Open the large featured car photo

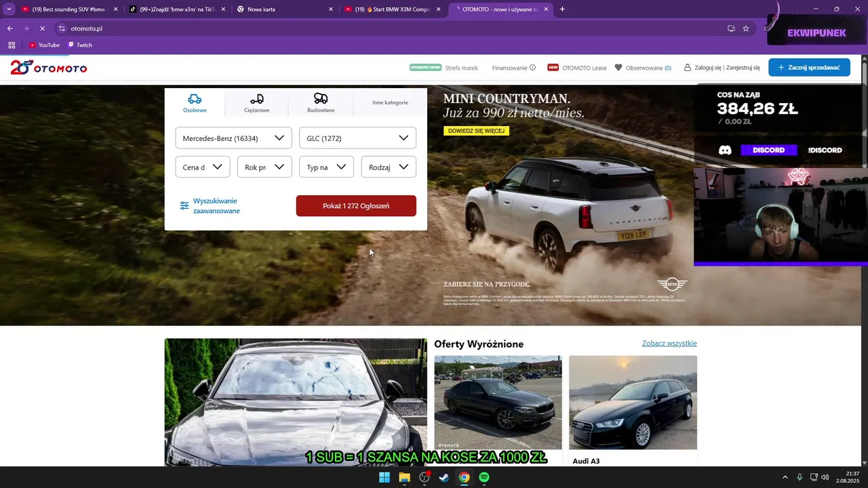296,402
